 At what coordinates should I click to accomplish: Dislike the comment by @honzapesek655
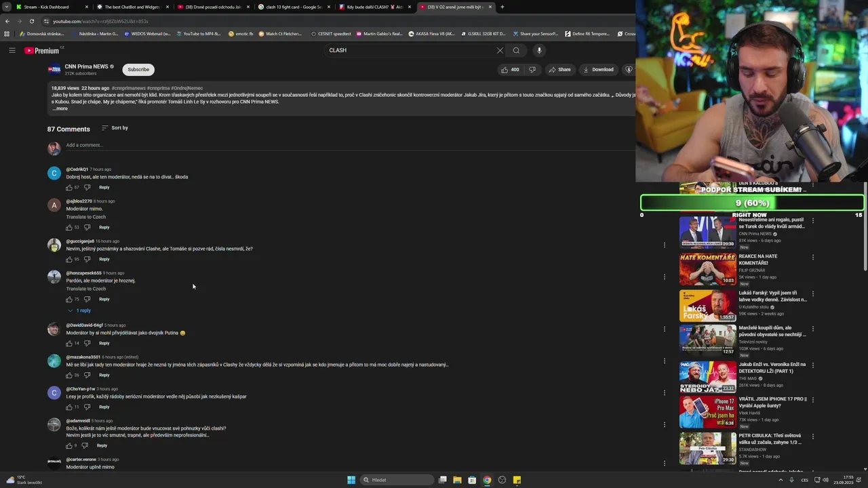coord(87,299)
